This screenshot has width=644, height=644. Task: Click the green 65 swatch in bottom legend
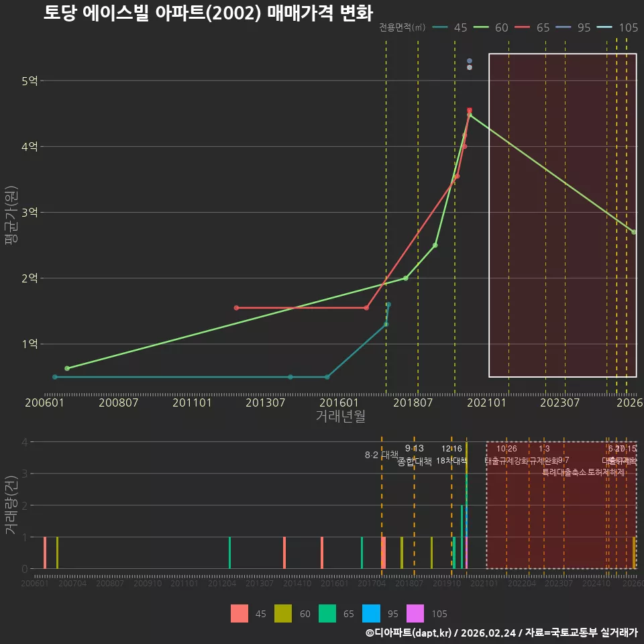pyautogui.click(x=327, y=614)
